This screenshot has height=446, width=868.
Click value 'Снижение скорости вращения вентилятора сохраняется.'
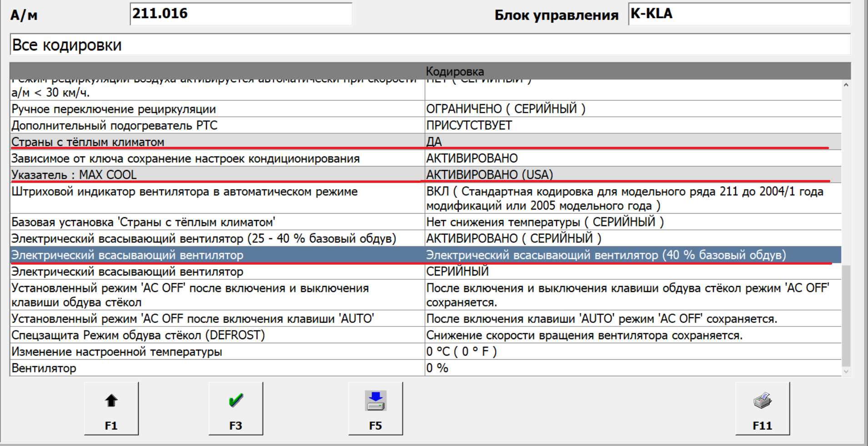[633, 335]
